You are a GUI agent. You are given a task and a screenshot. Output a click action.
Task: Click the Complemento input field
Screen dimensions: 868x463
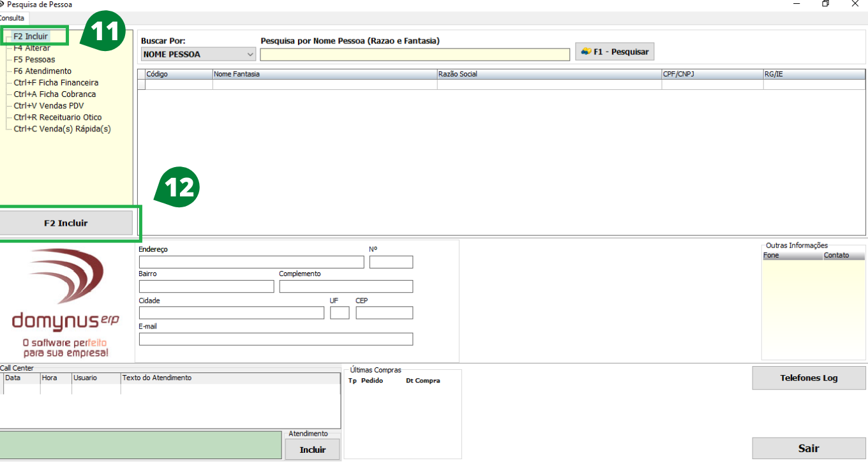point(346,286)
